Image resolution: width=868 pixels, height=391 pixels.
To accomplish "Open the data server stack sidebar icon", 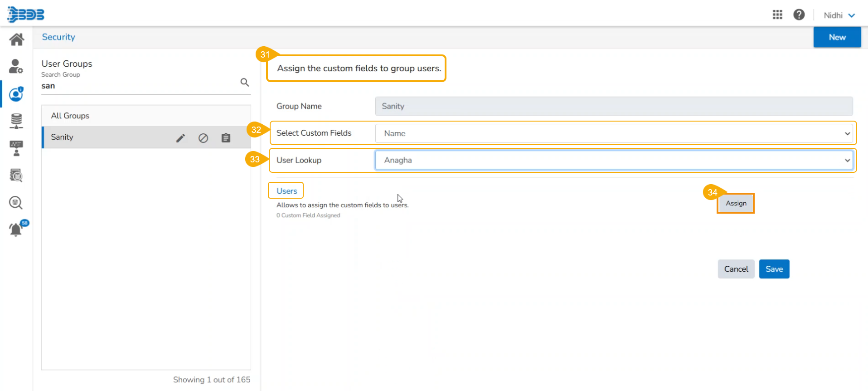I will tap(16, 121).
